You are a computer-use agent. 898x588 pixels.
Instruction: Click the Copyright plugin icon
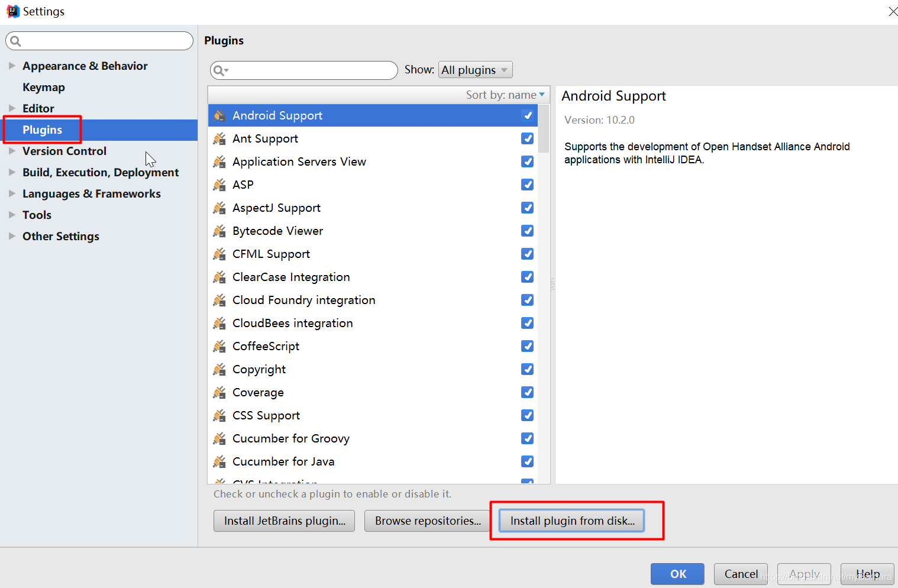[219, 369]
